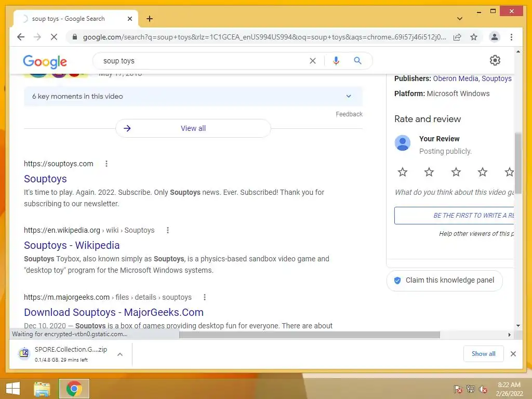Rate three stars in review
This screenshot has height=399, width=532.
tap(456, 172)
